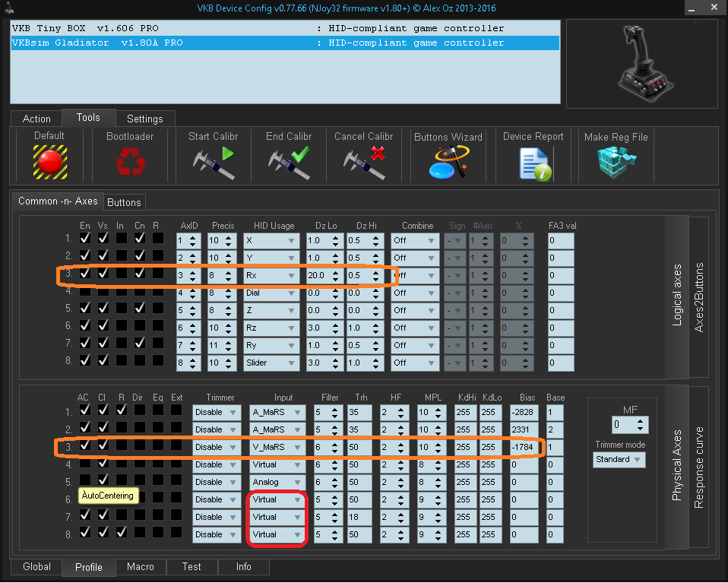The image size is (728, 583).
Task: Open HID Usage dropdown showing Slider
Action: pyautogui.click(x=271, y=363)
